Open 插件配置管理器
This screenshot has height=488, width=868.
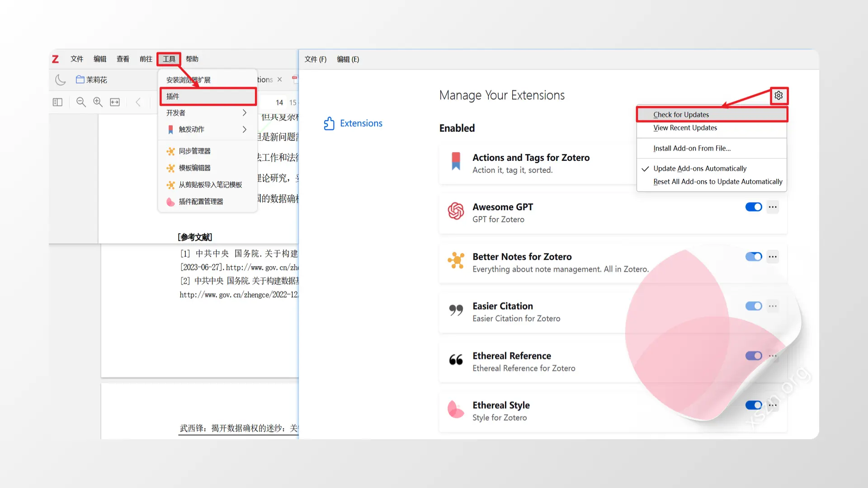208,202
